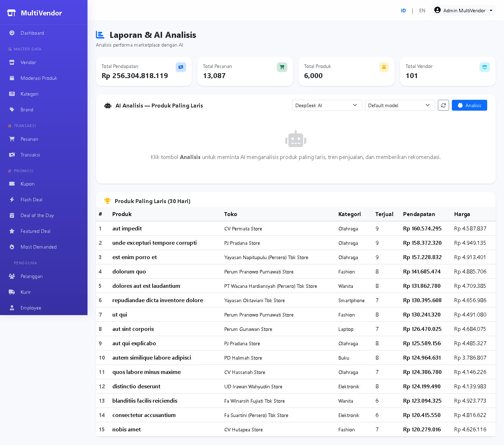Click store 'Perum Gunawan Store'
The image size is (504, 445).
[x=248, y=329]
